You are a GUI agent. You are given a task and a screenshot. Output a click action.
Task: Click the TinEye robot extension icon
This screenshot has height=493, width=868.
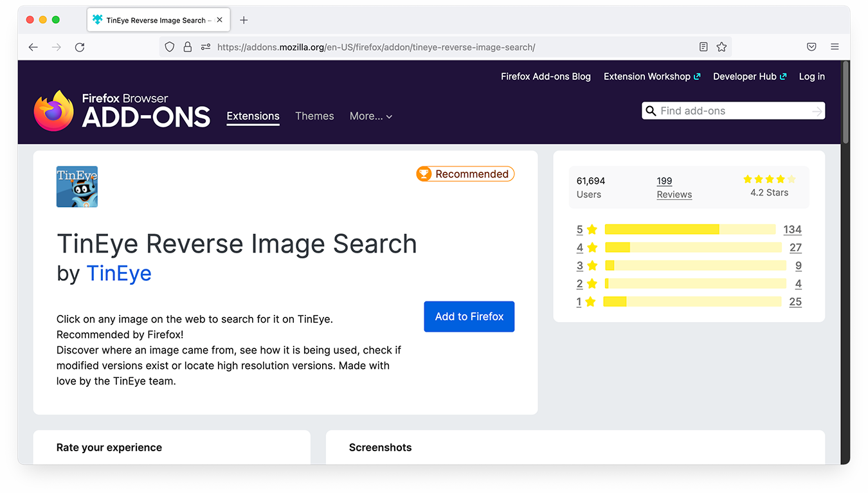(77, 187)
